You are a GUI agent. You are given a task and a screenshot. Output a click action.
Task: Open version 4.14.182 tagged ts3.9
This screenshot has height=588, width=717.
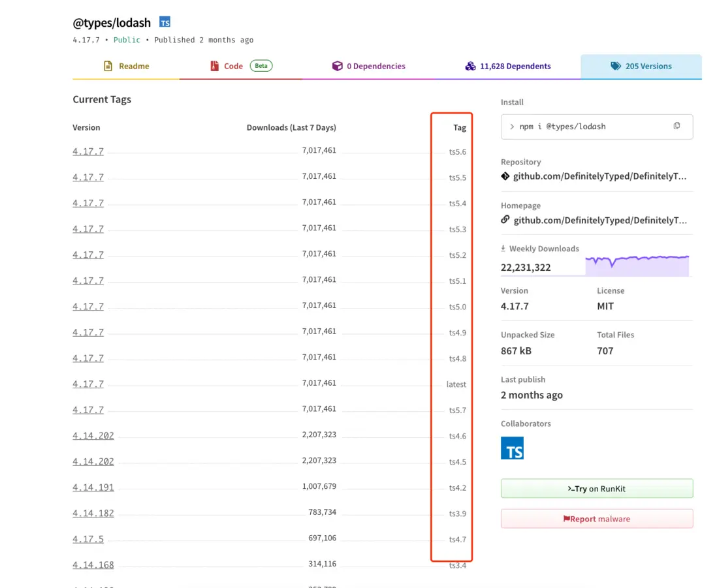pos(93,514)
